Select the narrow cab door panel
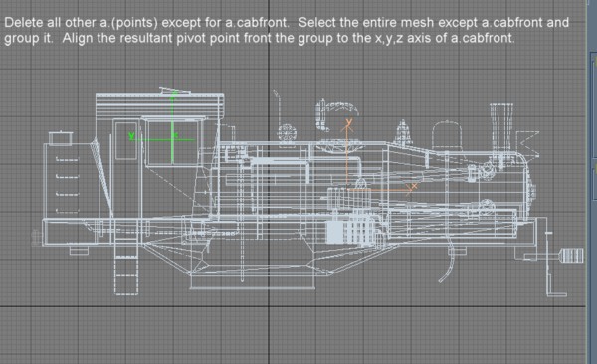Screen dimensions: 597x364 [126, 140]
